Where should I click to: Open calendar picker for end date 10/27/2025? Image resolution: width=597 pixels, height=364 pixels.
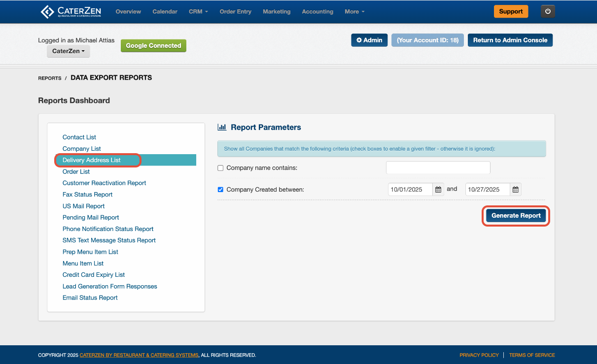516,190
